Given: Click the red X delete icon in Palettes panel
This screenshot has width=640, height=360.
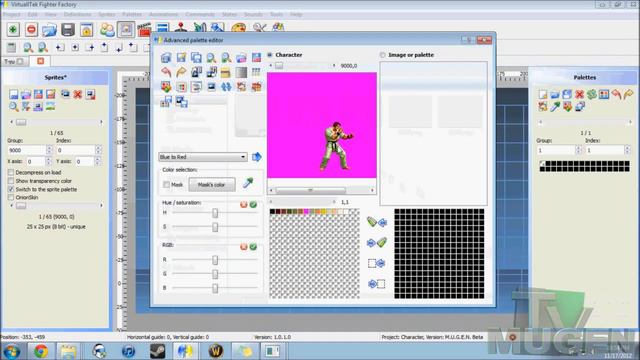Looking at the screenshot, I should [579, 95].
